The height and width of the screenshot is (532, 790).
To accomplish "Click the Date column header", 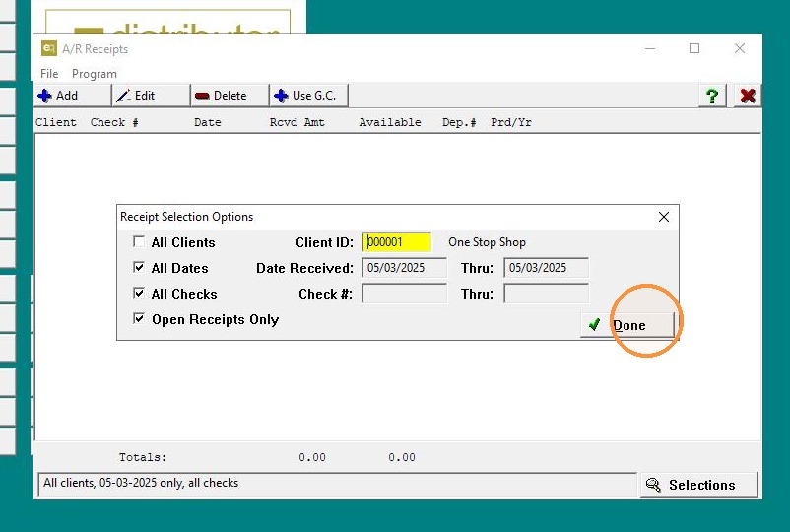I will [x=208, y=122].
